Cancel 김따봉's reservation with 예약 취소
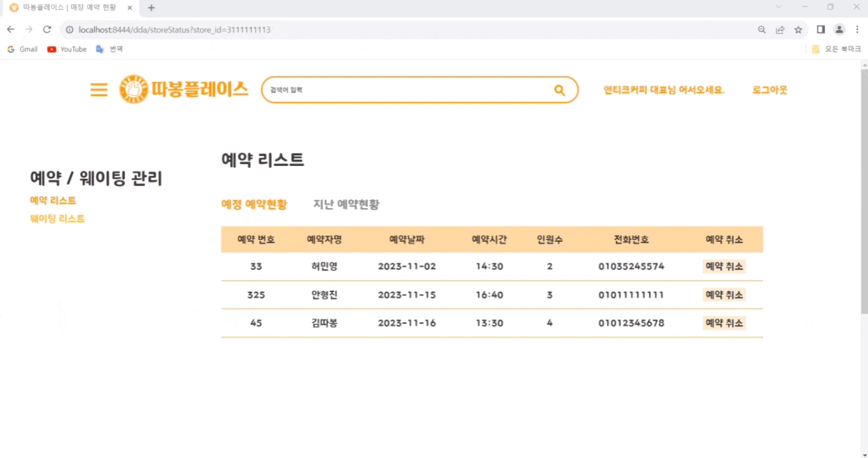Viewport: 868px width, 458px height. tap(724, 323)
